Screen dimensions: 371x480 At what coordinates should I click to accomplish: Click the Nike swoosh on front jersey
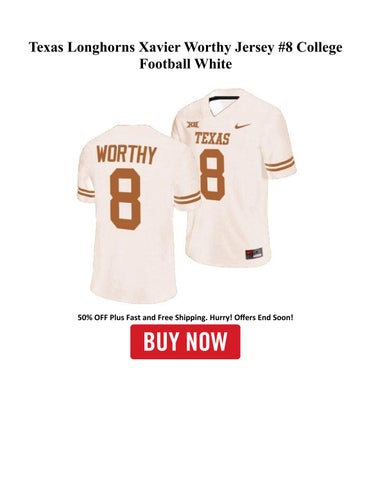point(242,126)
